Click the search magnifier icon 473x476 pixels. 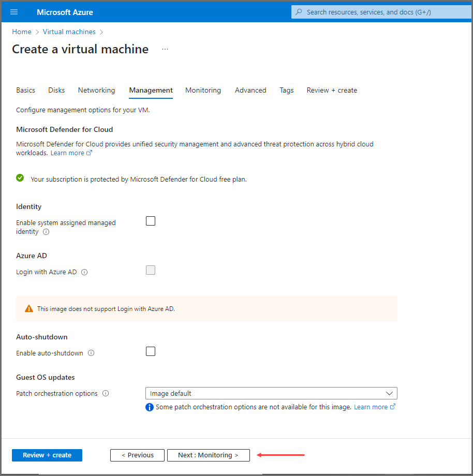[x=299, y=12]
